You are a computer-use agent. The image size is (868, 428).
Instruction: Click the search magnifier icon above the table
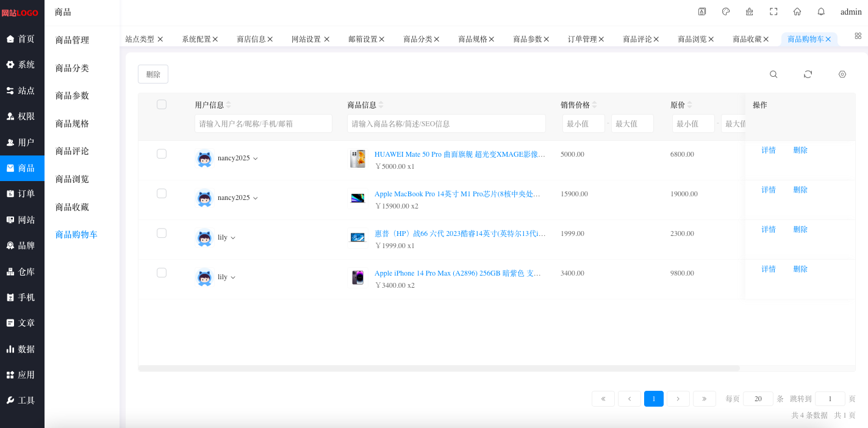point(773,74)
